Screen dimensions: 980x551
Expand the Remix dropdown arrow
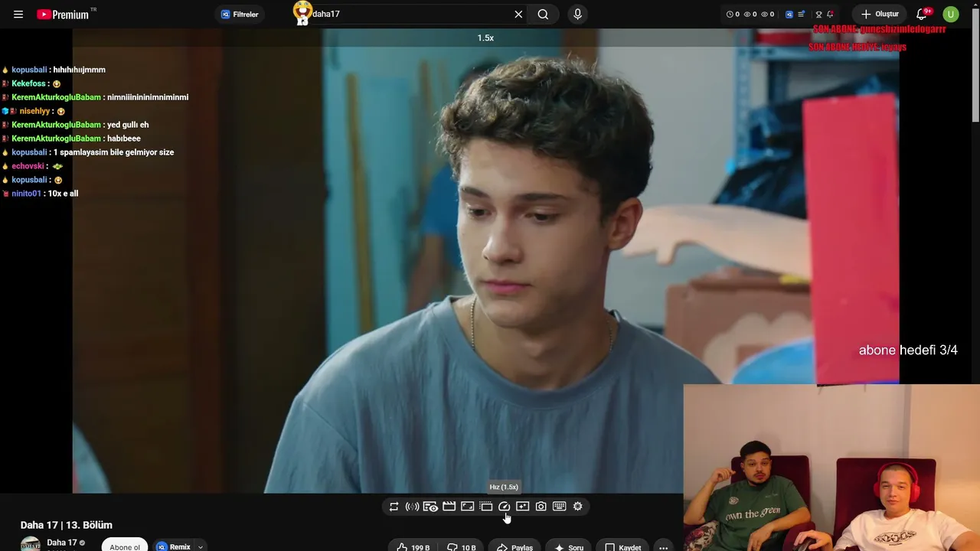(x=201, y=546)
